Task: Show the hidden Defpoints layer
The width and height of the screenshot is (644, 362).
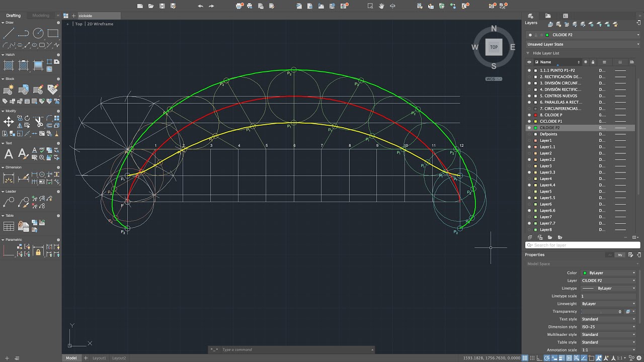Action: click(x=529, y=134)
